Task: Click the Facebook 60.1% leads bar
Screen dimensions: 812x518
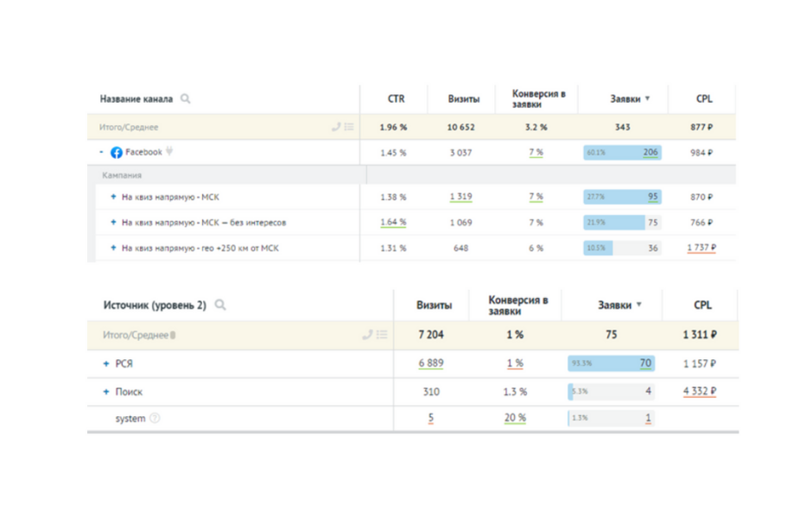Action: click(x=622, y=152)
